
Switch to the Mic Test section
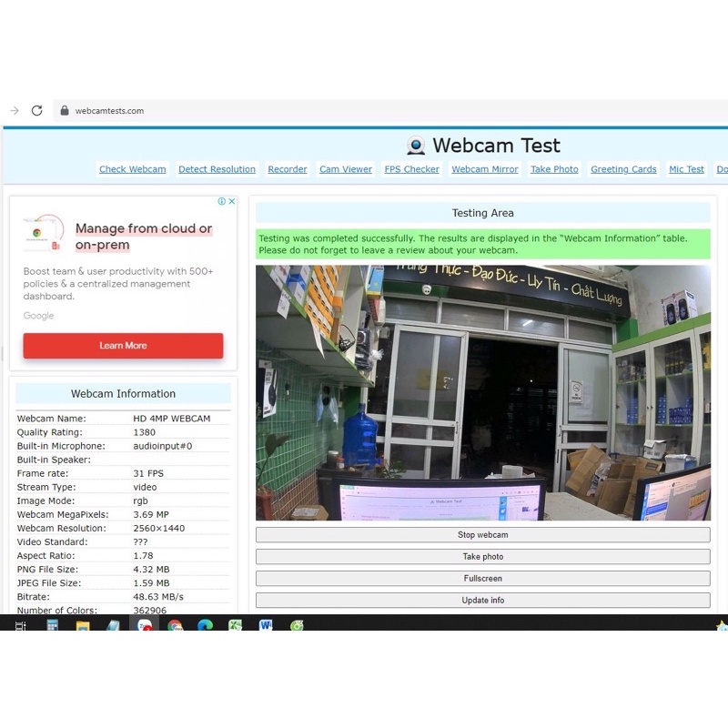pos(686,168)
